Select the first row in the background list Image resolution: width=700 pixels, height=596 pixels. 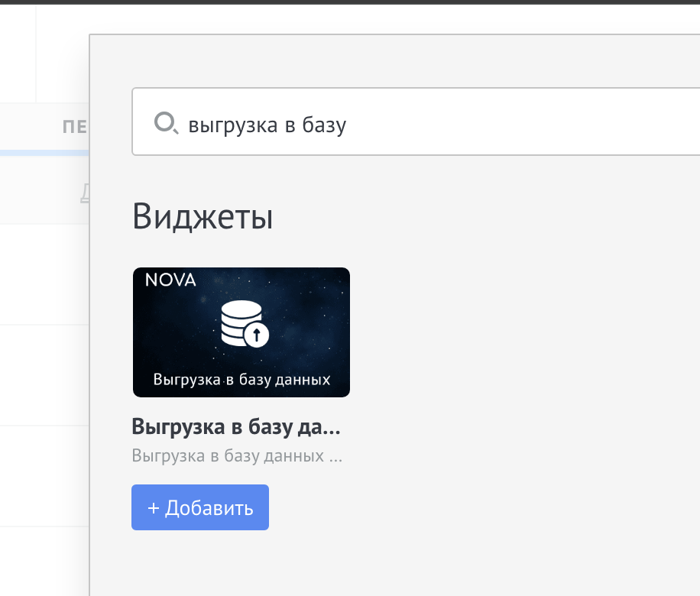(44, 275)
